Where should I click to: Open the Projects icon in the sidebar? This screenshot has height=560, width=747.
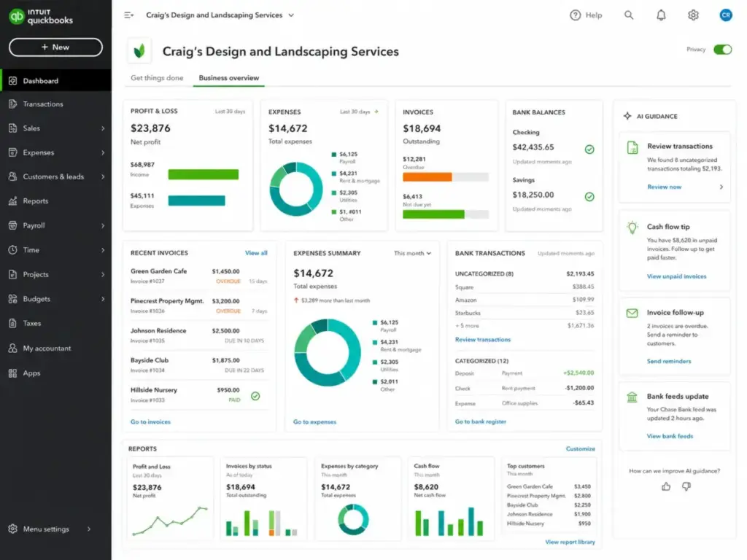(13, 274)
